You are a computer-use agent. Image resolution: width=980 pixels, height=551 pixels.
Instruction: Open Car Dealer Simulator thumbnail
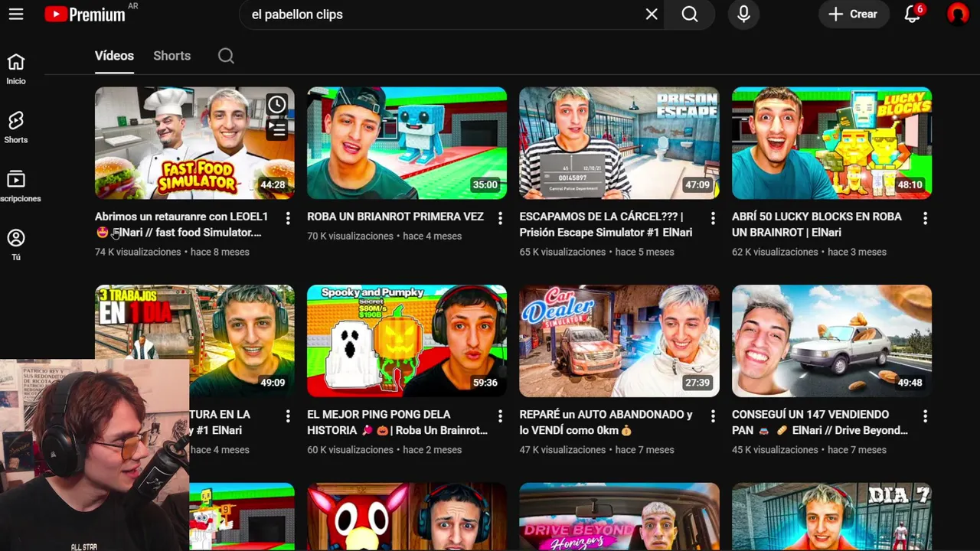619,341
